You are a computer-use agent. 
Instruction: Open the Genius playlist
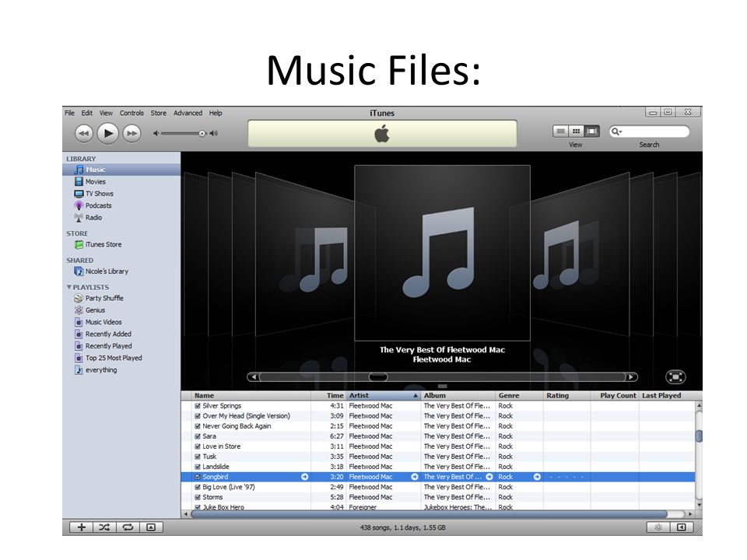(121, 310)
